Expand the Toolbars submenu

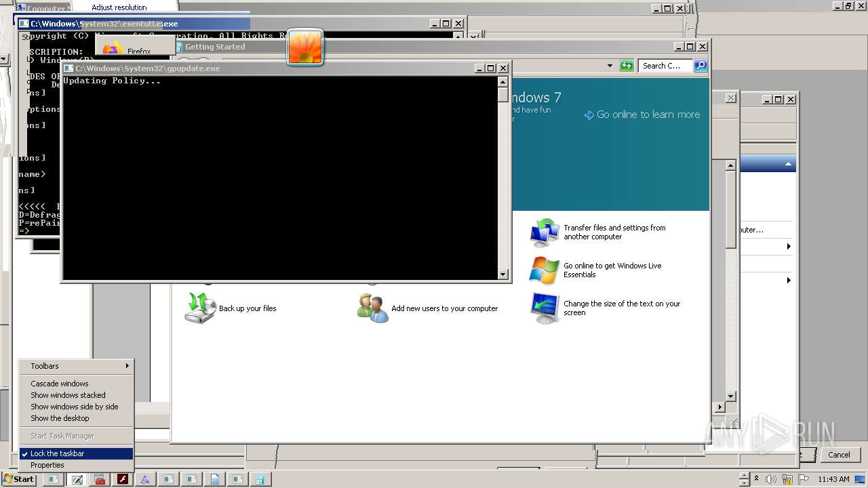(76, 366)
